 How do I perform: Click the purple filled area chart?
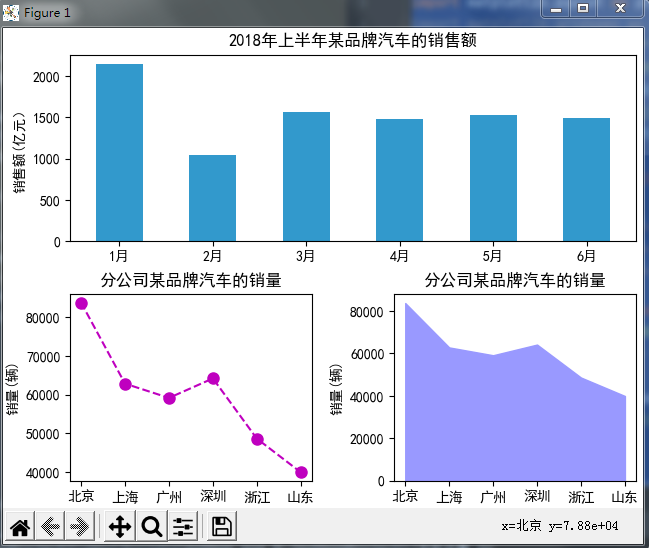point(500,420)
